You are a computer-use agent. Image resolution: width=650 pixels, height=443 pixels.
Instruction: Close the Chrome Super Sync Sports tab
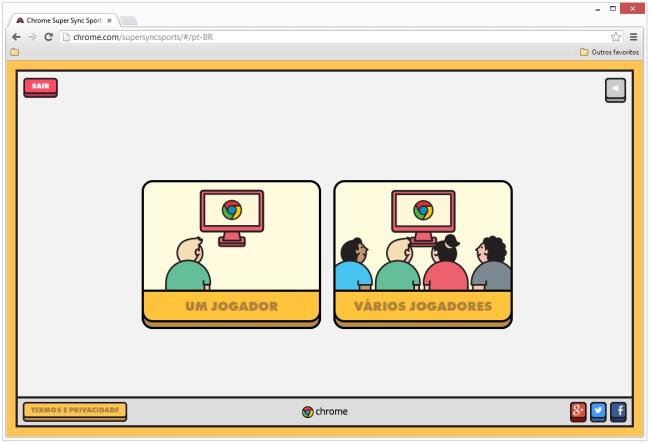click(109, 20)
